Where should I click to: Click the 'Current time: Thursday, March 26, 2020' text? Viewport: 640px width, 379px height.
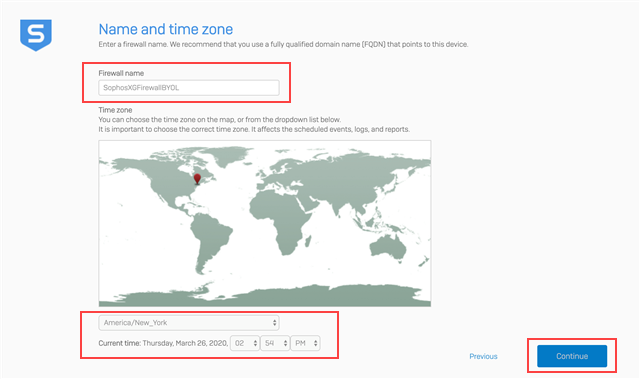tap(163, 343)
